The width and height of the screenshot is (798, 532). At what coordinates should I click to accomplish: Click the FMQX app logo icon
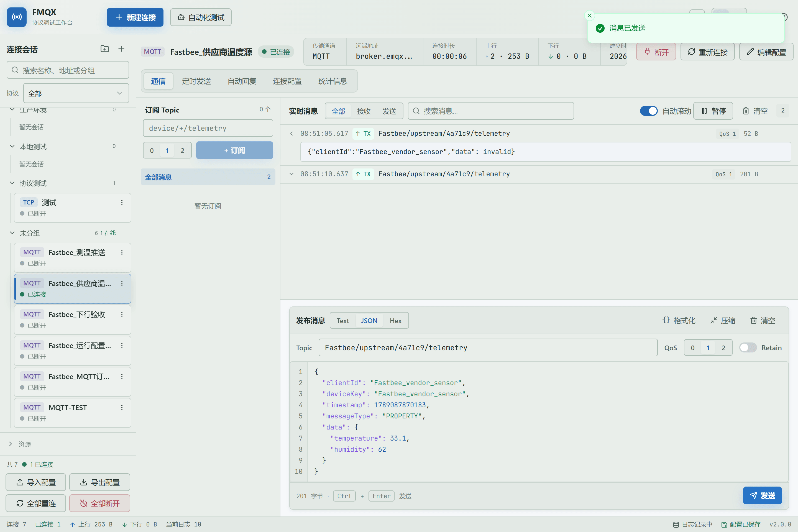click(16, 17)
